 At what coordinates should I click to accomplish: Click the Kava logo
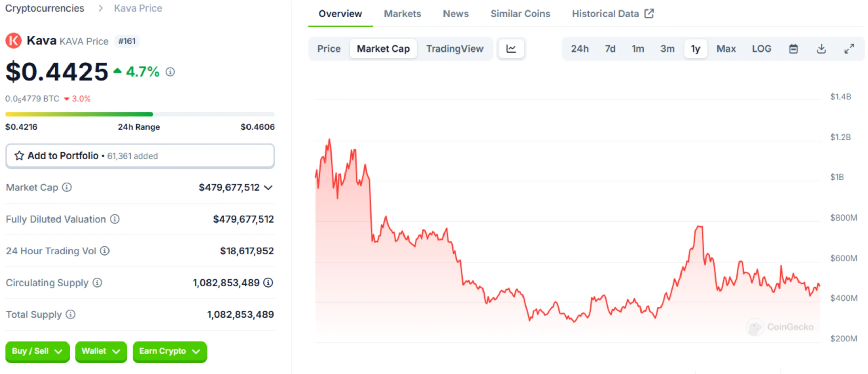click(14, 40)
